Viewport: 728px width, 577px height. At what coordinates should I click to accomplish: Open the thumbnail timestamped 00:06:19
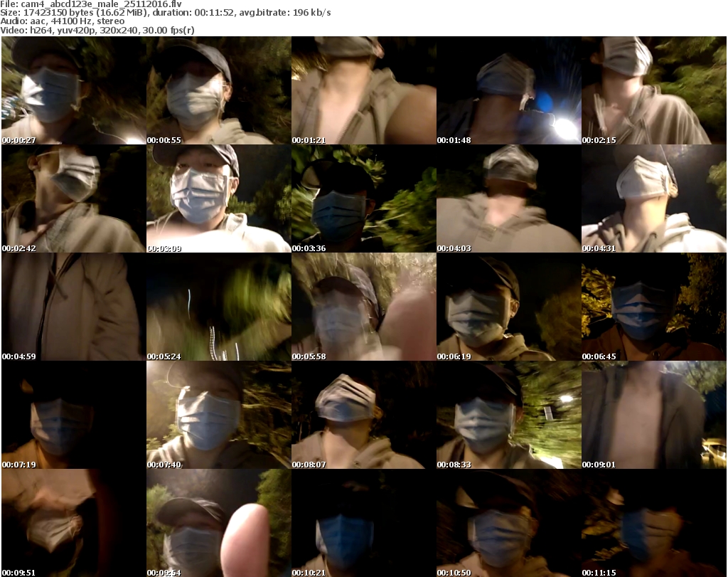pyautogui.click(x=509, y=307)
